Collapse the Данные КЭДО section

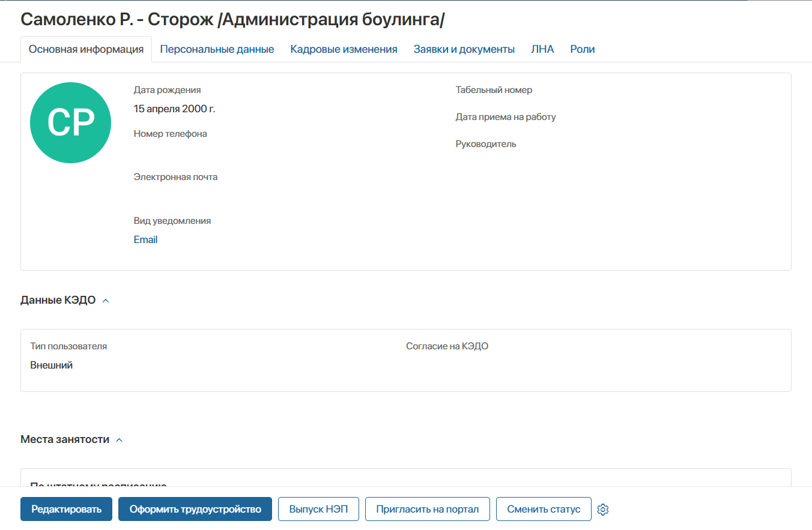pyautogui.click(x=106, y=301)
